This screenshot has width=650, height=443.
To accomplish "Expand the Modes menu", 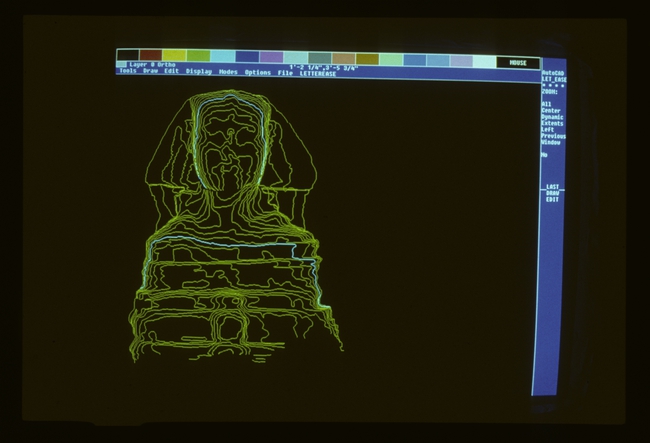I will [228, 72].
